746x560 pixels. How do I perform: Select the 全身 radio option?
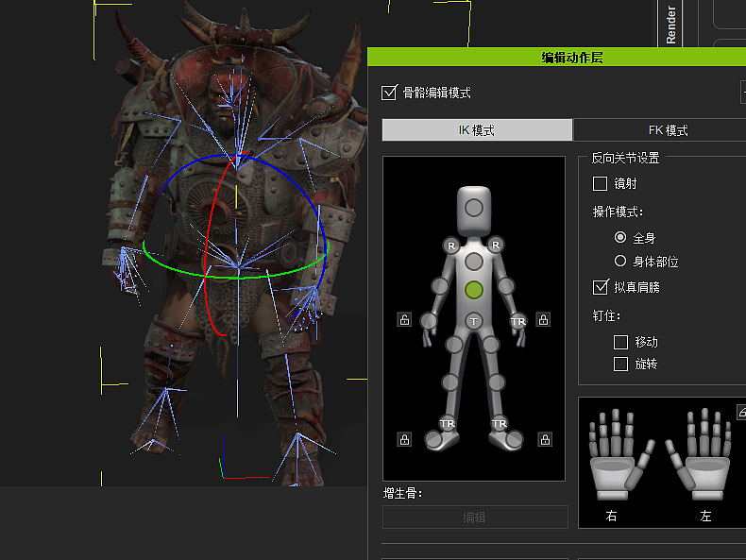(x=619, y=237)
